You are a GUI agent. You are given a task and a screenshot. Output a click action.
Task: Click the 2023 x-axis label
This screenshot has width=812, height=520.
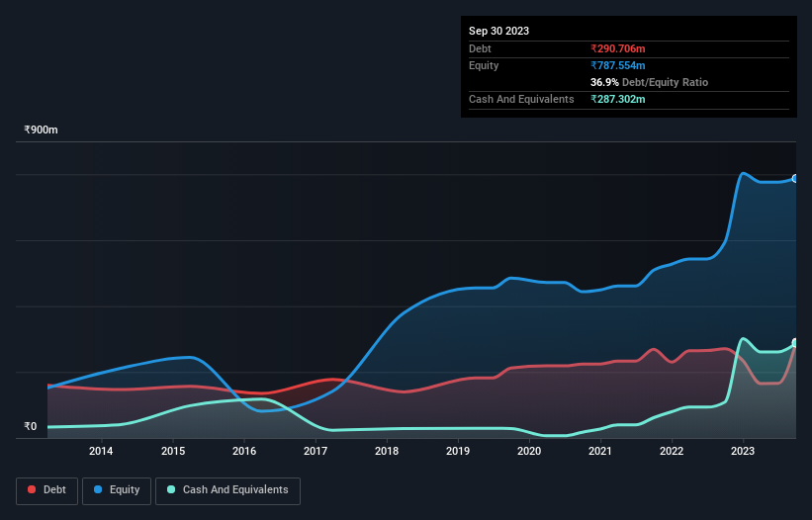(743, 452)
